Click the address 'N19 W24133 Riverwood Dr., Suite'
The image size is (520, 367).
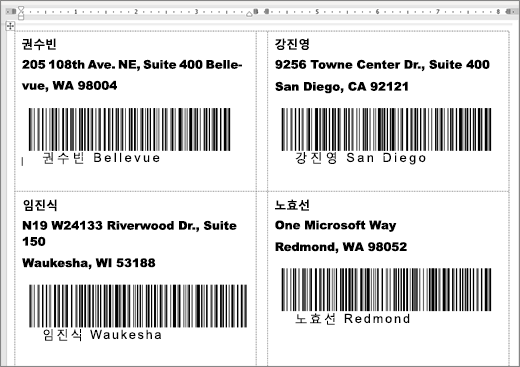pos(129,226)
